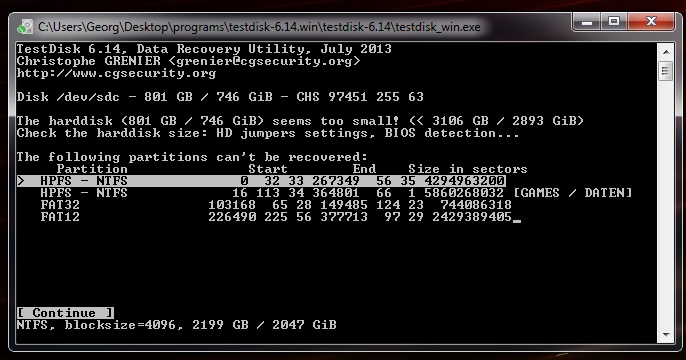This screenshot has width=686, height=360.
Task: Click the grenier@cgsecurity.org email text
Action: click(x=264, y=61)
